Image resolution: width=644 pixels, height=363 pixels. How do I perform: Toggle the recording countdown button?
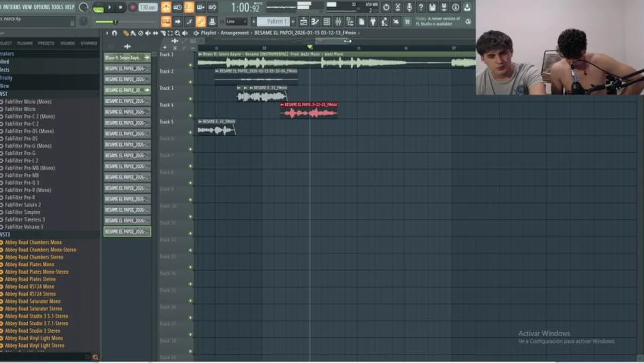coord(189,7)
